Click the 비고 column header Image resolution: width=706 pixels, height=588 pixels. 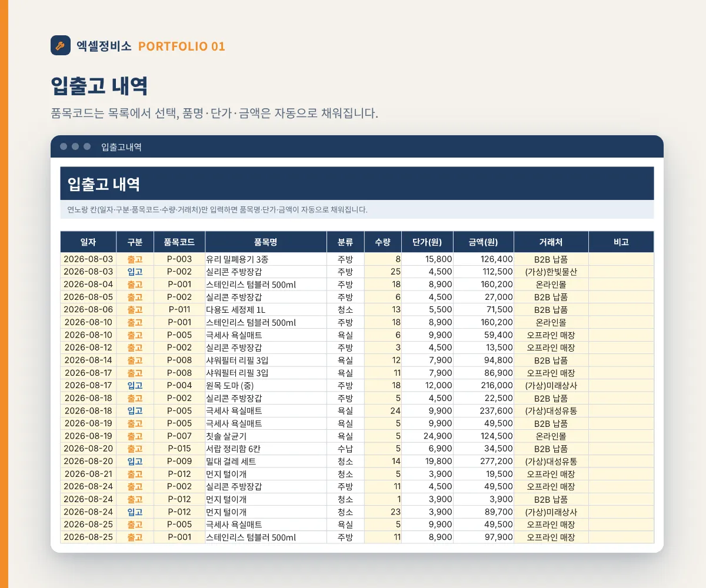point(621,242)
